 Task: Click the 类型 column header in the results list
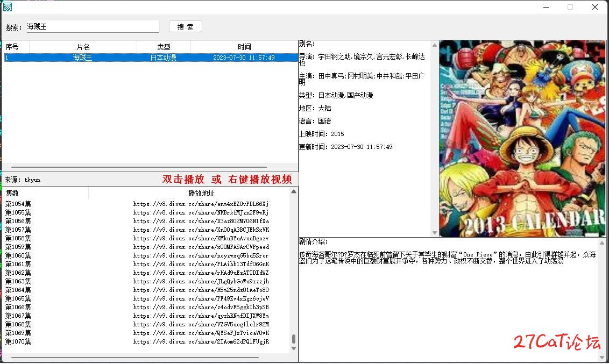164,47
